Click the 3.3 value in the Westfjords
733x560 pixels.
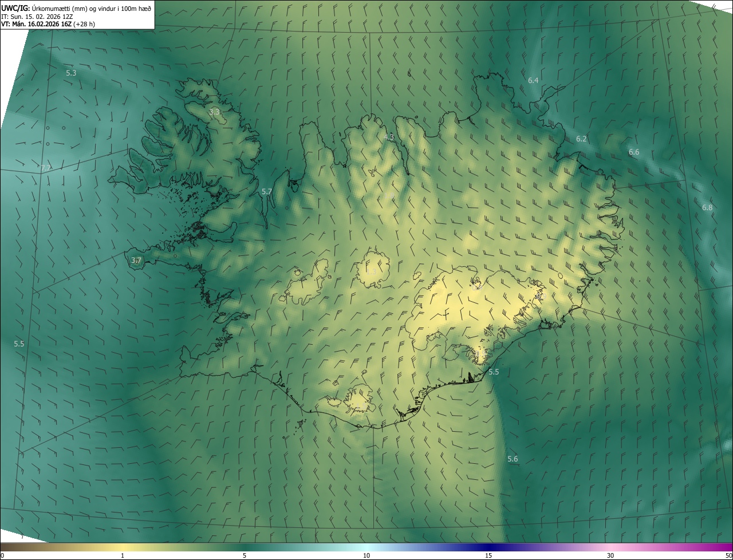tap(214, 112)
